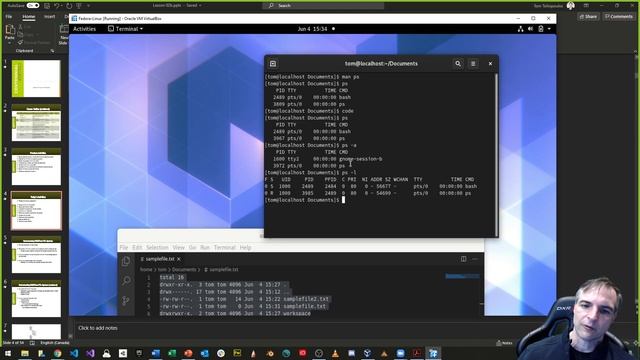Click the Share button in PowerPoint
Viewport: 640px width, 360px height.
[x=588, y=17]
